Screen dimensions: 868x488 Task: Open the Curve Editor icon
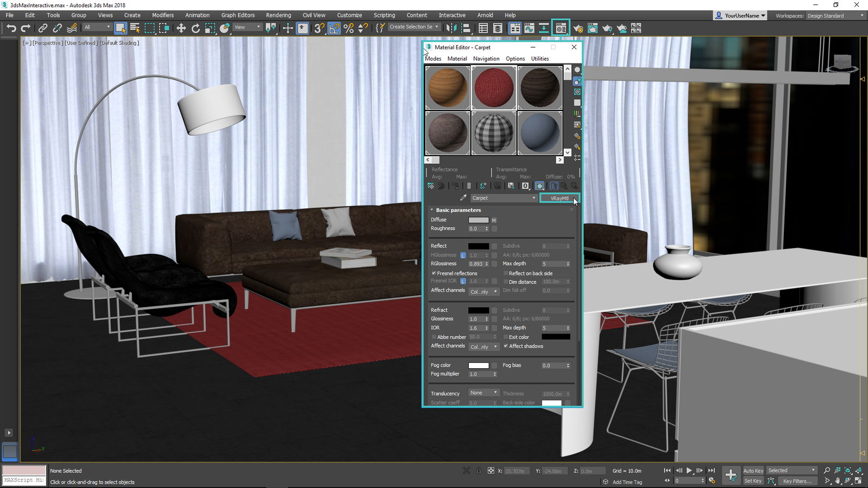coord(529,28)
